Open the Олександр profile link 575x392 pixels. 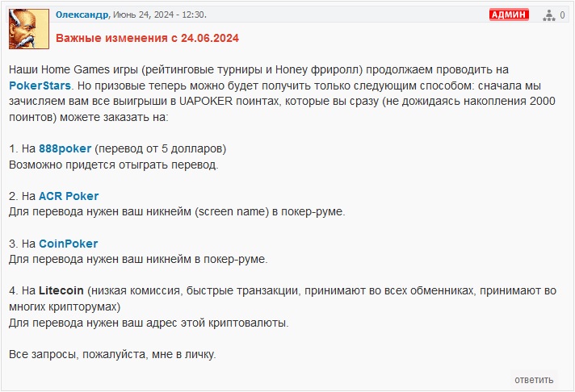click(x=82, y=15)
